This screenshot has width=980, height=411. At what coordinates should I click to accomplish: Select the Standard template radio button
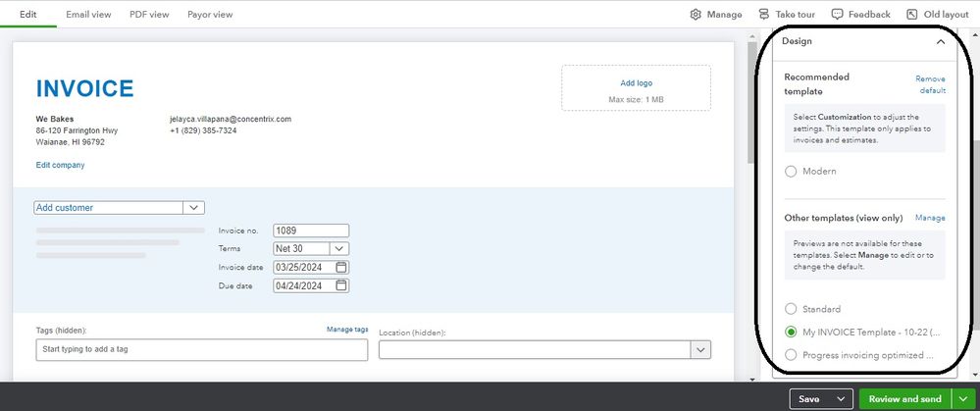coord(791,309)
